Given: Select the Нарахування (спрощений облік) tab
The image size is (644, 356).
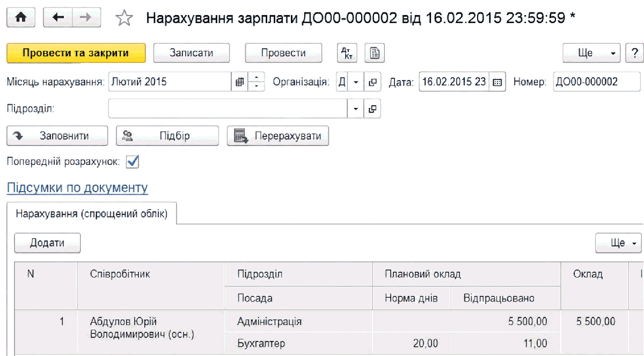Looking at the screenshot, I should click(92, 213).
